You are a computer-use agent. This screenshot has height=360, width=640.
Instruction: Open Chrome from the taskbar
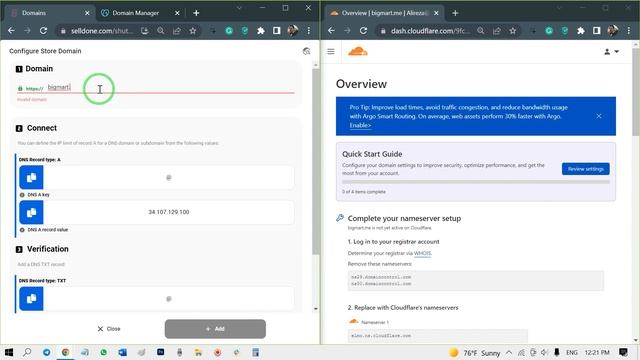tap(65, 352)
